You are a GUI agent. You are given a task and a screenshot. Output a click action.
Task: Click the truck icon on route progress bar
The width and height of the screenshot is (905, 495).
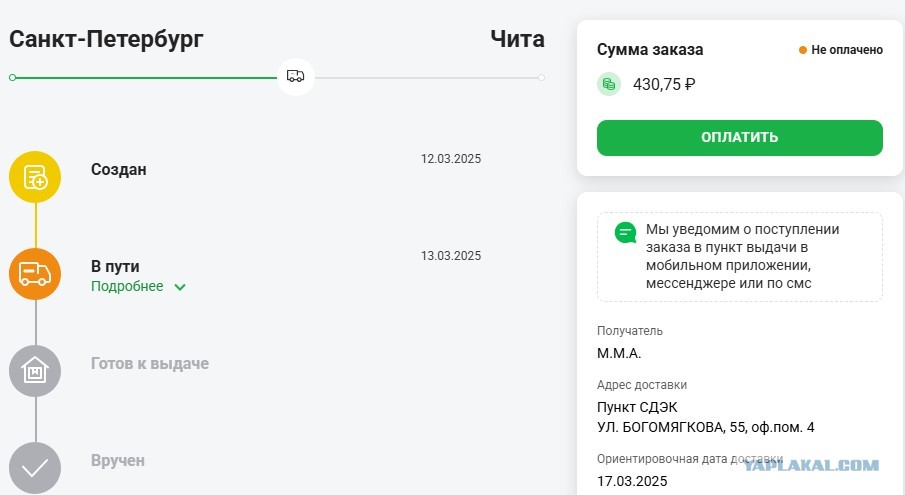pyautogui.click(x=296, y=77)
